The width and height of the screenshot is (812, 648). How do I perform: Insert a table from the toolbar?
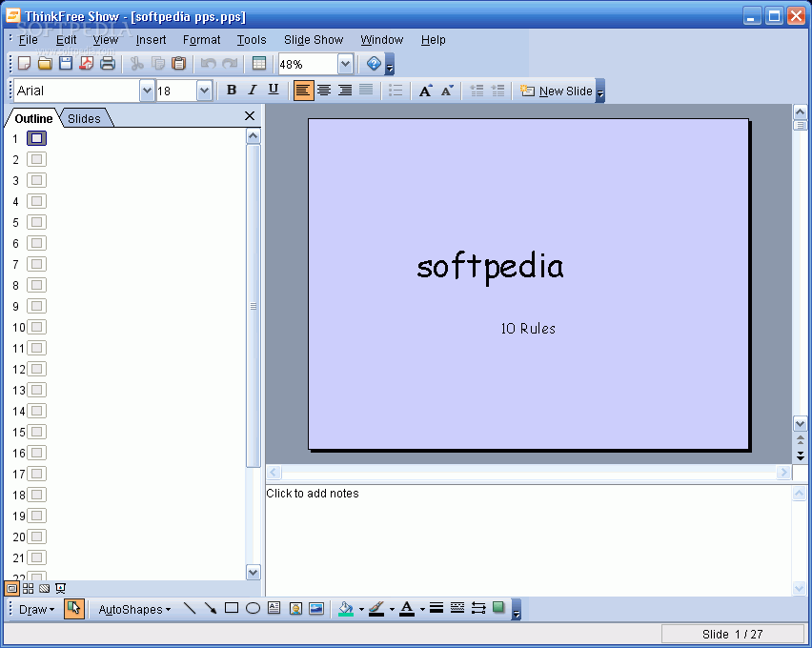[259, 64]
